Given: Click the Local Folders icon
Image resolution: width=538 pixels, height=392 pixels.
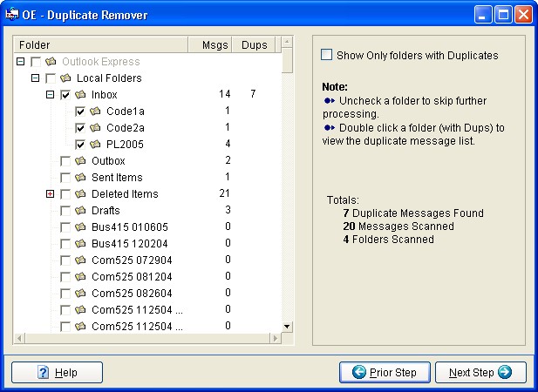Looking at the screenshot, I should pyautogui.click(x=65, y=78).
